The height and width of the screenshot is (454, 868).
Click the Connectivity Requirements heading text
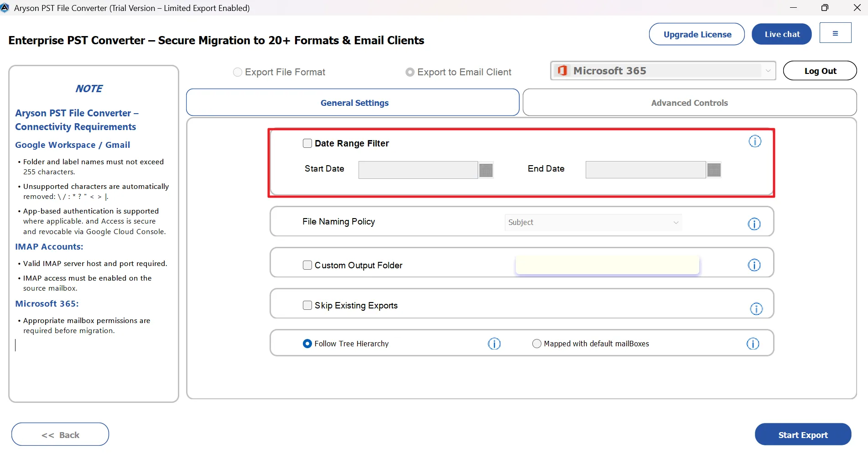tap(76, 126)
